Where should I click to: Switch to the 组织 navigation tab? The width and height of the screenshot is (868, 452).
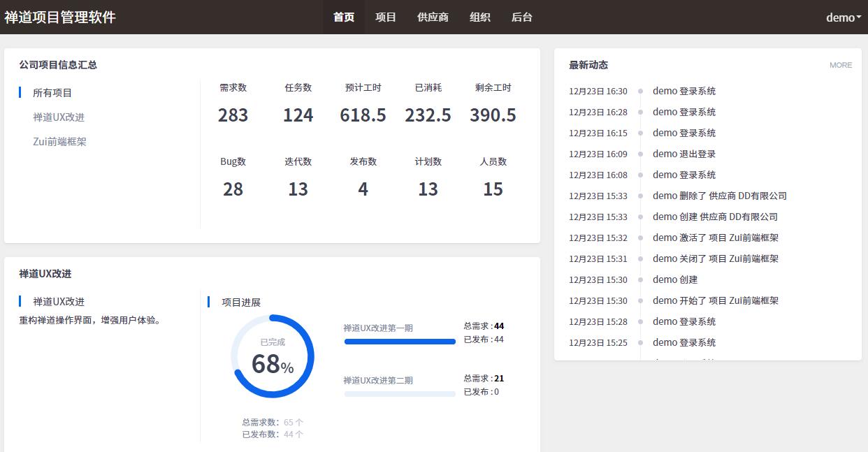click(480, 17)
